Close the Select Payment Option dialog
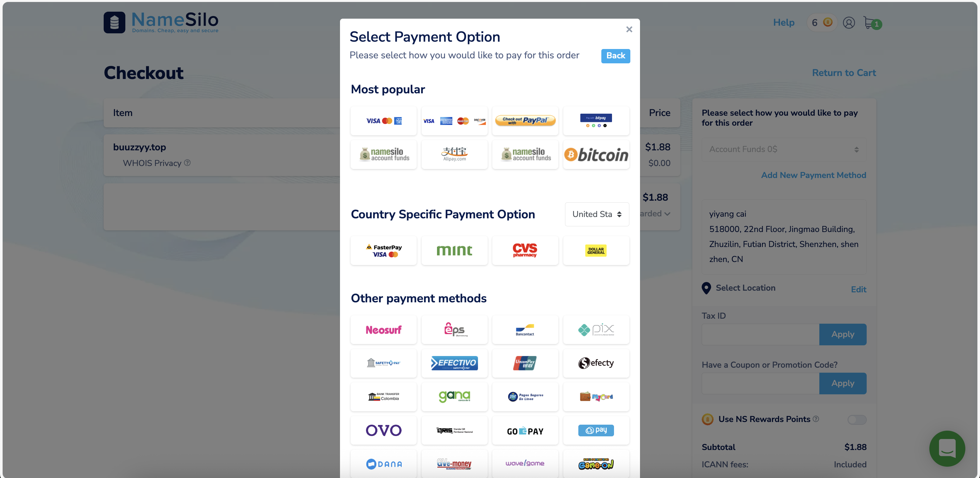The height and width of the screenshot is (478, 980). click(x=629, y=29)
